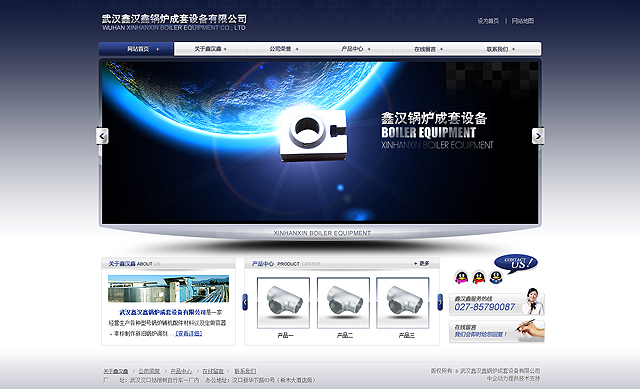
Task: Click product carousel left arrow
Action: pos(245,302)
